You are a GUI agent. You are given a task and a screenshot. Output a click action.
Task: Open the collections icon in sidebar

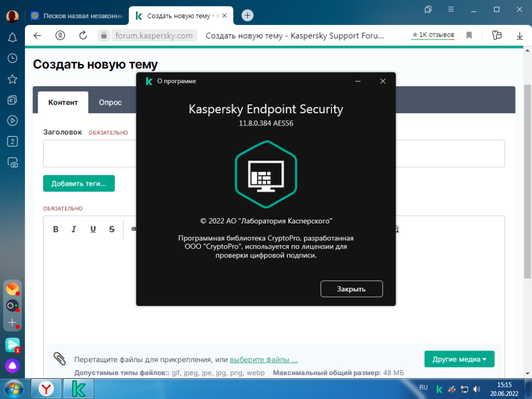(x=12, y=100)
